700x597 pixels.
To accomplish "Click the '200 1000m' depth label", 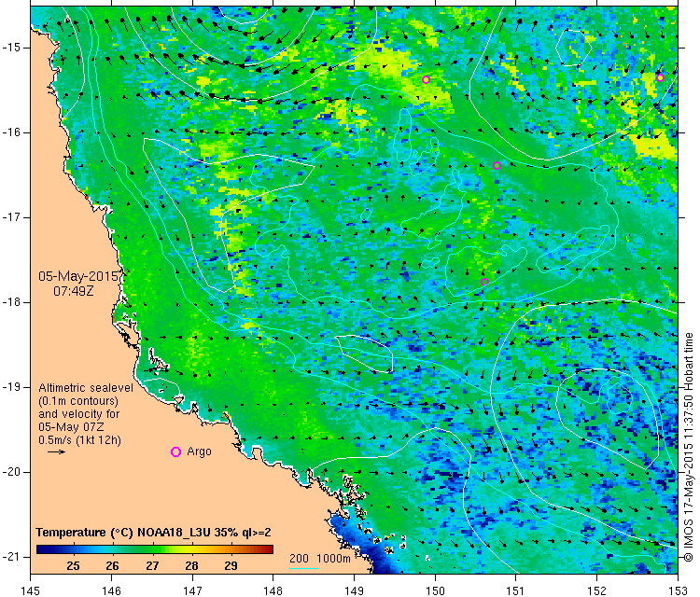I will [319, 559].
